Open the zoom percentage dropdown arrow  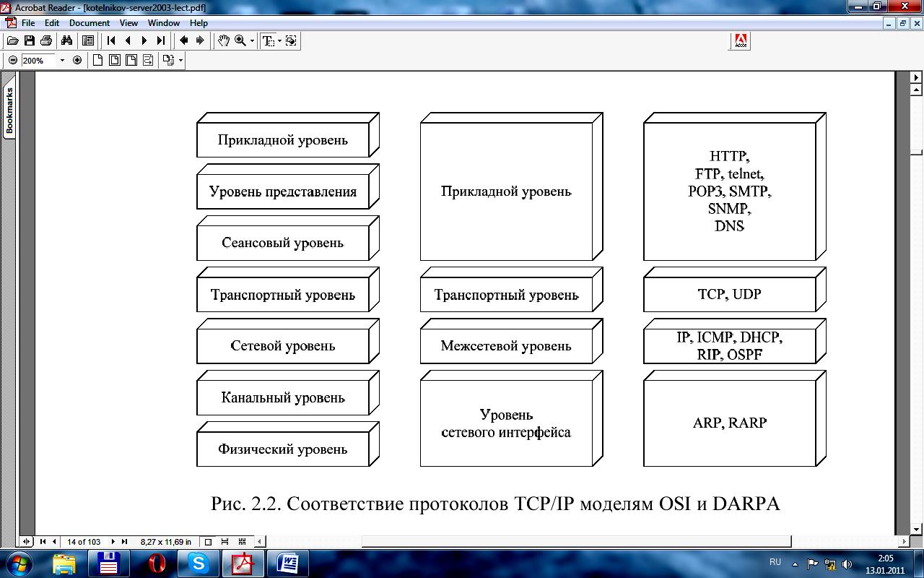click(x=62, y=61)
